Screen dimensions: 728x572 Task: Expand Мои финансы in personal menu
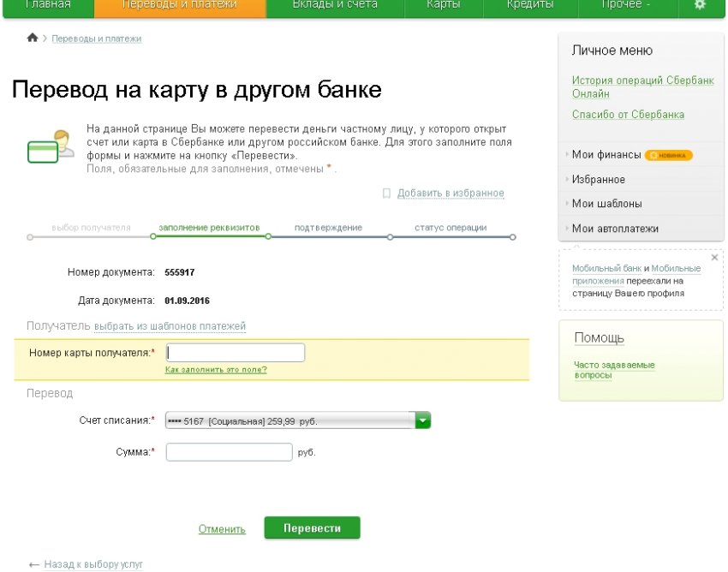point(606,155)
